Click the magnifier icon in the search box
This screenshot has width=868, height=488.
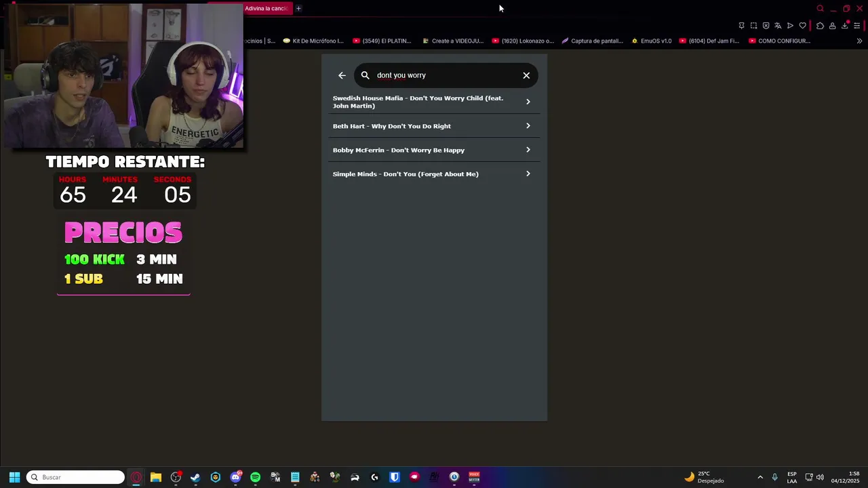(365, 75)
